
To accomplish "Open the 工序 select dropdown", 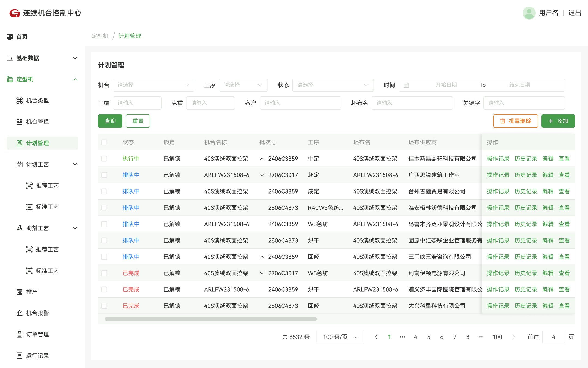I will [243, 85].
